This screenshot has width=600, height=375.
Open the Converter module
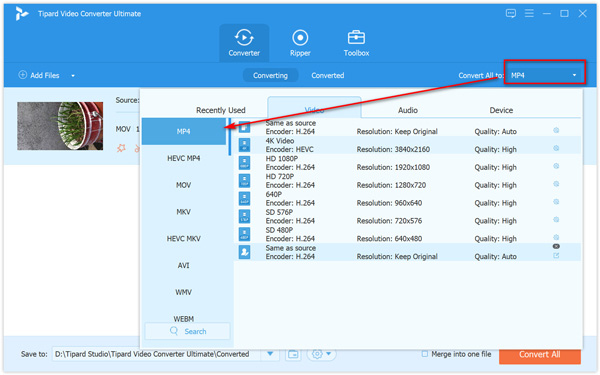pyautogui.click(x=244, y=43)
